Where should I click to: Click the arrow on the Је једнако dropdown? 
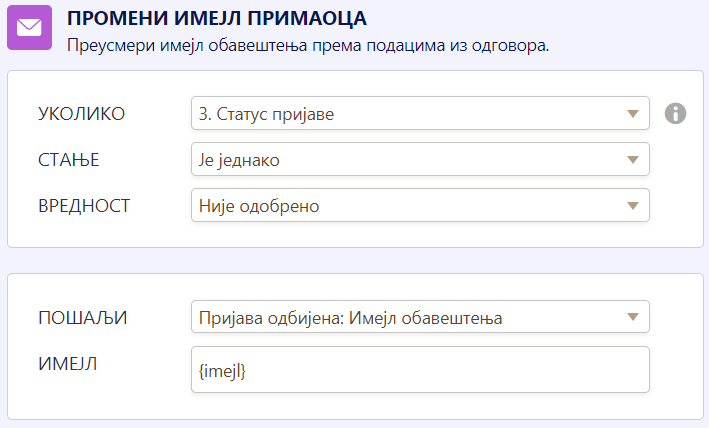632,160
